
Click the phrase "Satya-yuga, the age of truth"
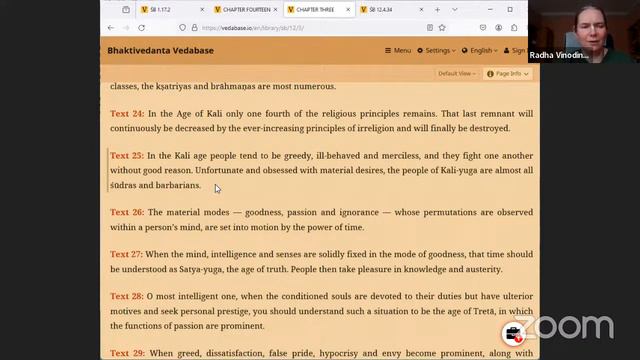(233, 269)
